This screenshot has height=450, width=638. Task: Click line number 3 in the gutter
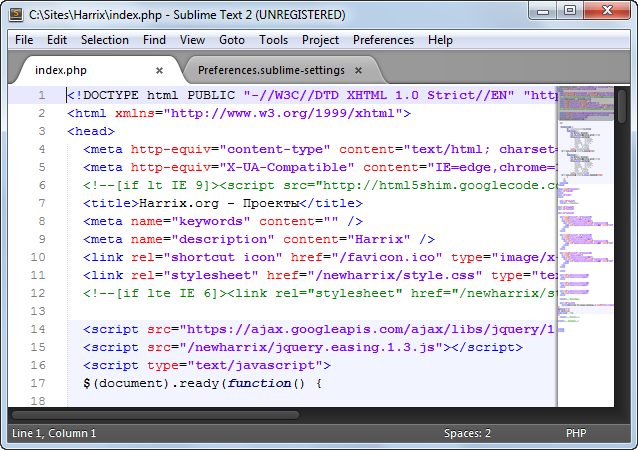(x=42, y=131)
